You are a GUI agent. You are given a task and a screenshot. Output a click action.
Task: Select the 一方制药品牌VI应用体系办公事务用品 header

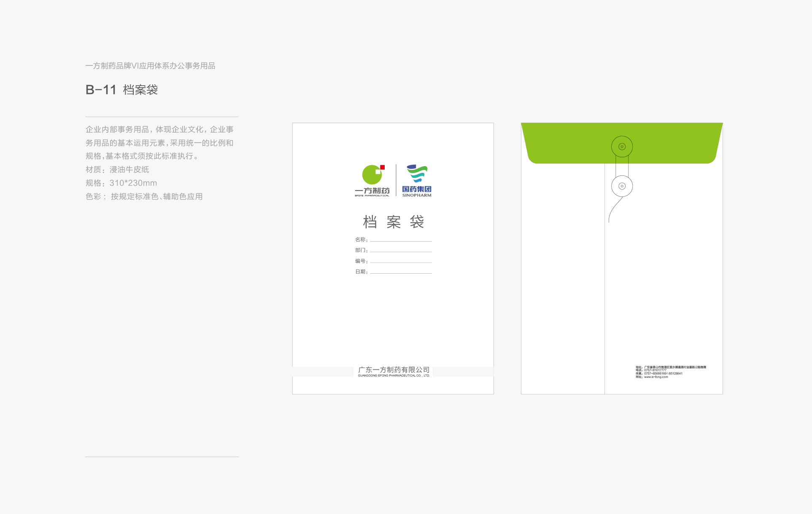click(x=150, y=66)
